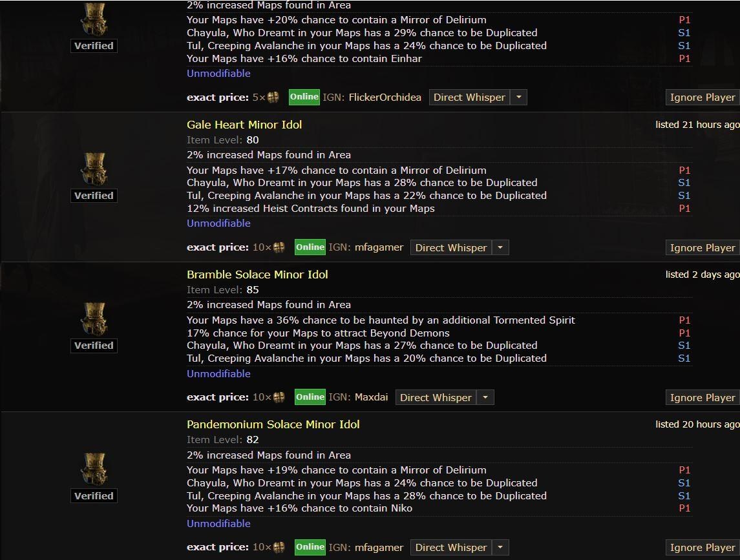Click Chayula 28% chance to be Duplicated modifier

[362, 183]
